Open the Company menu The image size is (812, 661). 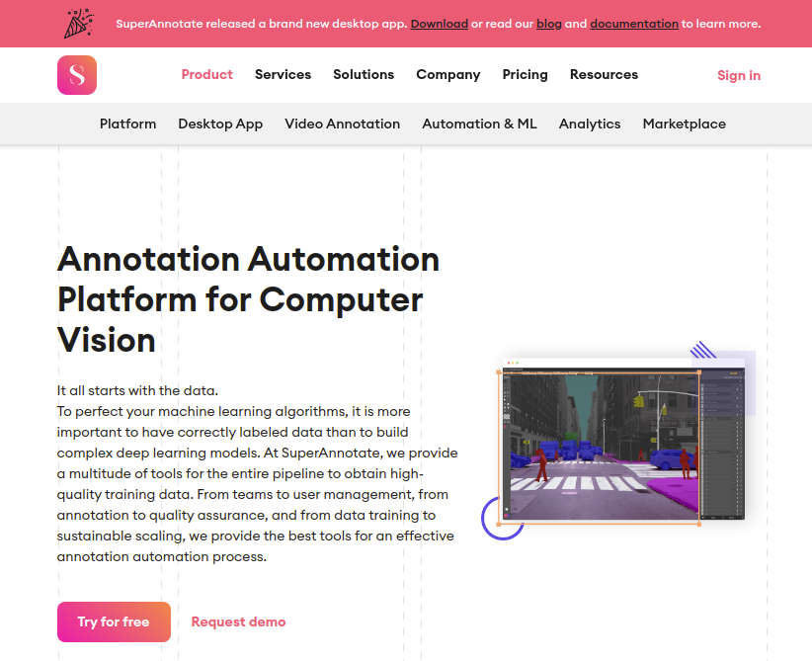pos(448,74)
